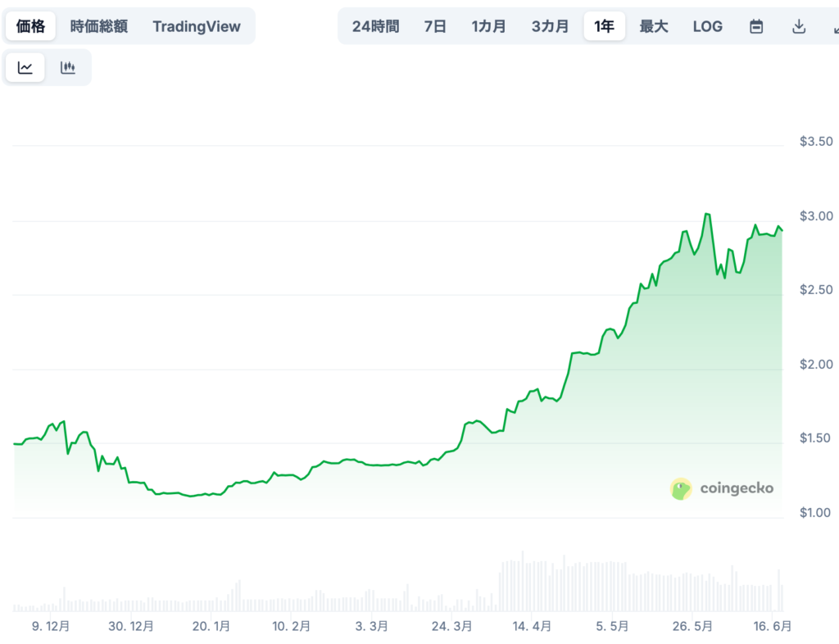
Task: Switch to the 価格 tab
Action: [x=30, y=26]
